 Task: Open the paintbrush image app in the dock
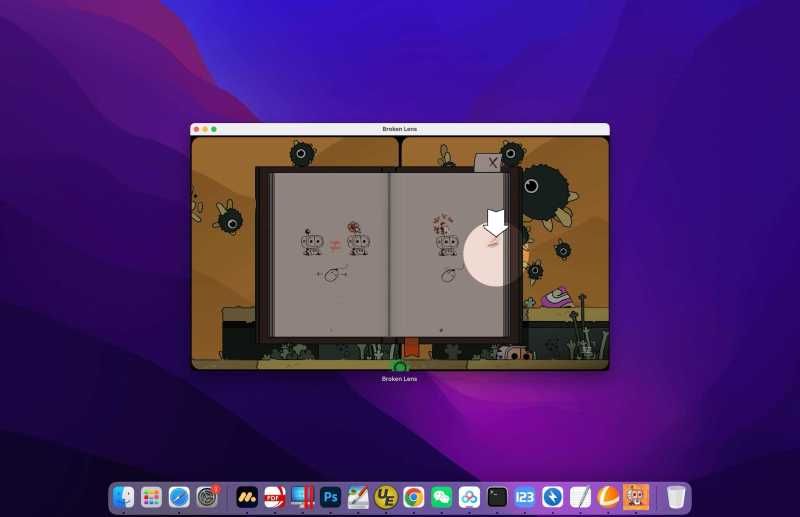[x=358, y=497]
